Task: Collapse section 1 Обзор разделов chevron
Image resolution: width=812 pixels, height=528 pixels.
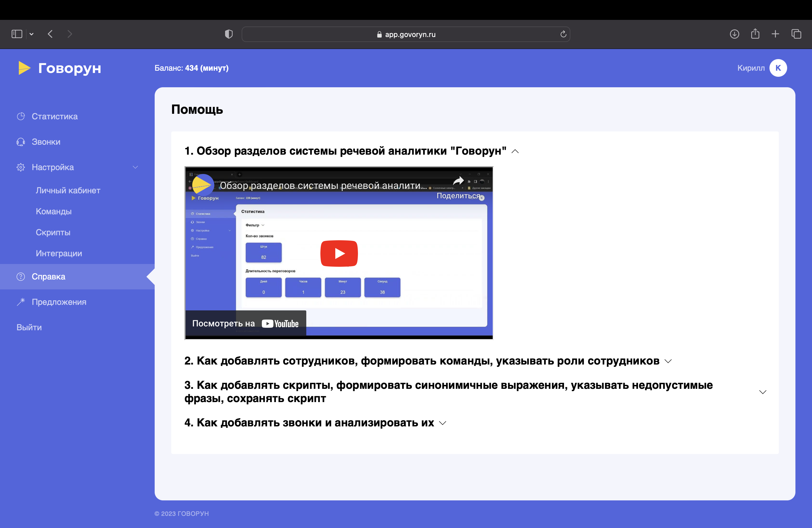Action: (x=515, y=151)
